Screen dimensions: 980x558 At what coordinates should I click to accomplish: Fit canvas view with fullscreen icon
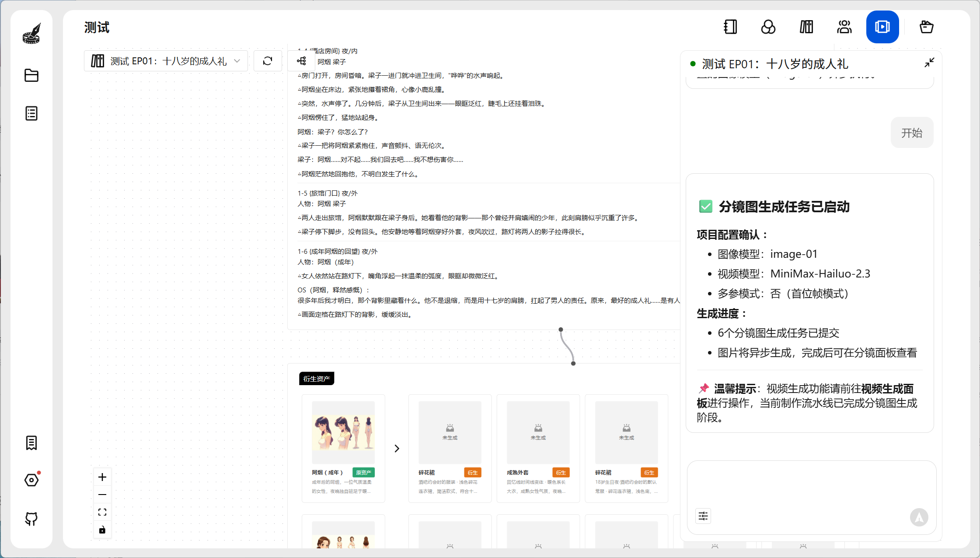point(102,512)
